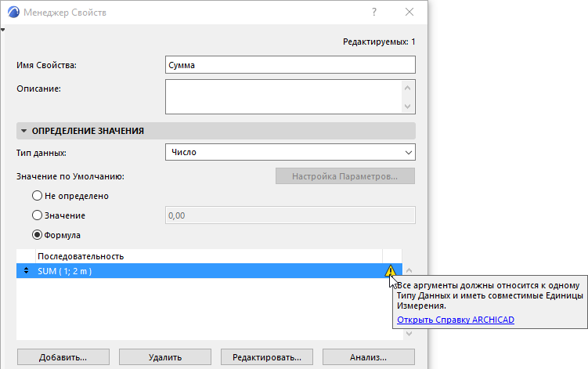Image resolution: width=588 pixels, height=369 pixels.
Task: Select the SUM ( 1; 2 m ) formula row
Action: coord(209,270)
